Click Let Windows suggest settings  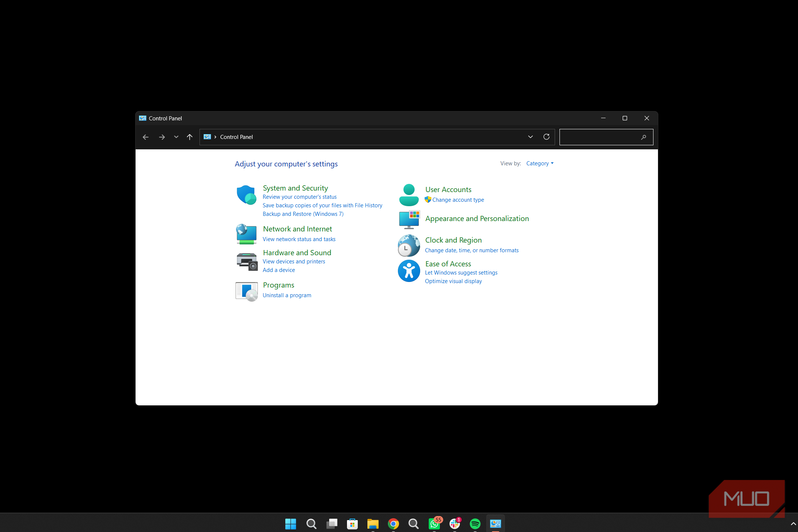click(461, 273)
